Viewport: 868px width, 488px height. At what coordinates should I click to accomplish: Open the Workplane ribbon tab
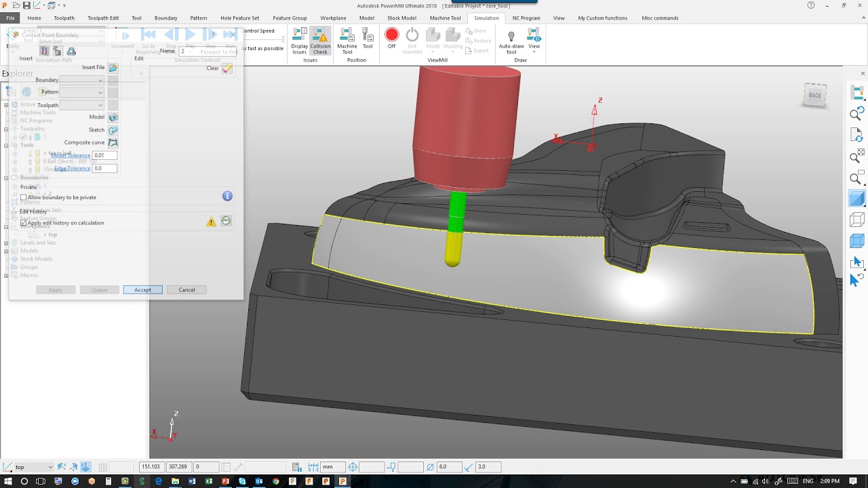(333, 18)
